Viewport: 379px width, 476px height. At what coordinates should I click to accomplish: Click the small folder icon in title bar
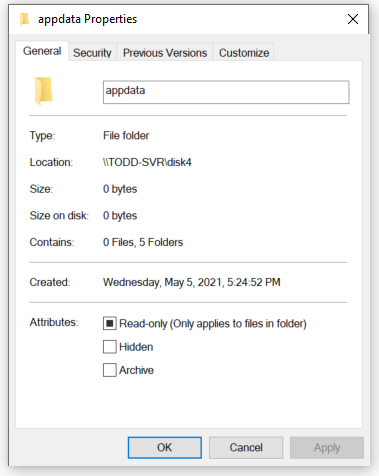pyautogui.click(x=24, y=19)
